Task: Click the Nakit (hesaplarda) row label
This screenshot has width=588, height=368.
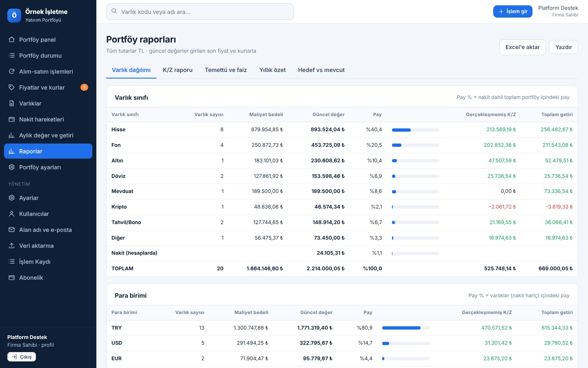Action: (134, 253)
